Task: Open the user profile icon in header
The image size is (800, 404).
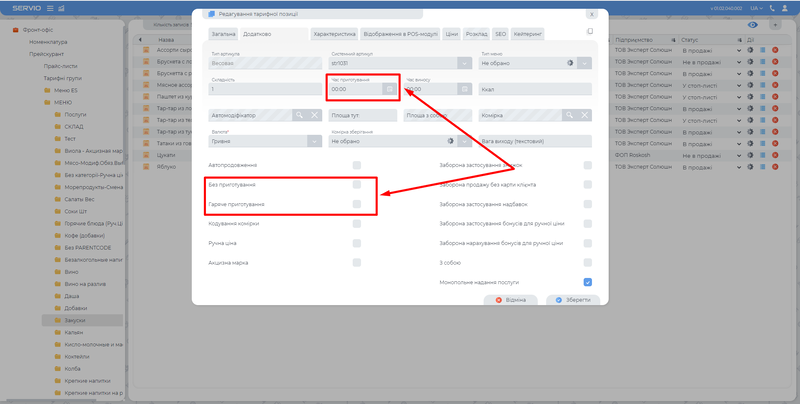Action: pyautogui.click(x=786, y=8)
